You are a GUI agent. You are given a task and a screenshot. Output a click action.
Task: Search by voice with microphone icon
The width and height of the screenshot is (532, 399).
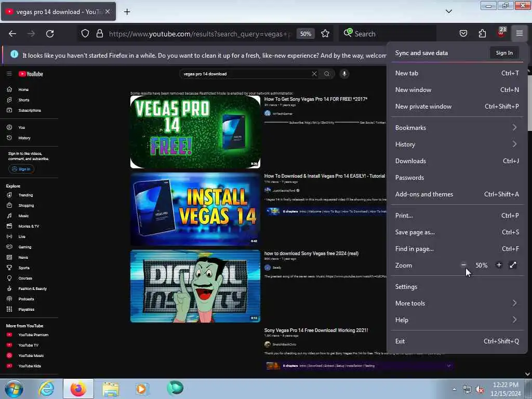[344, 74]
